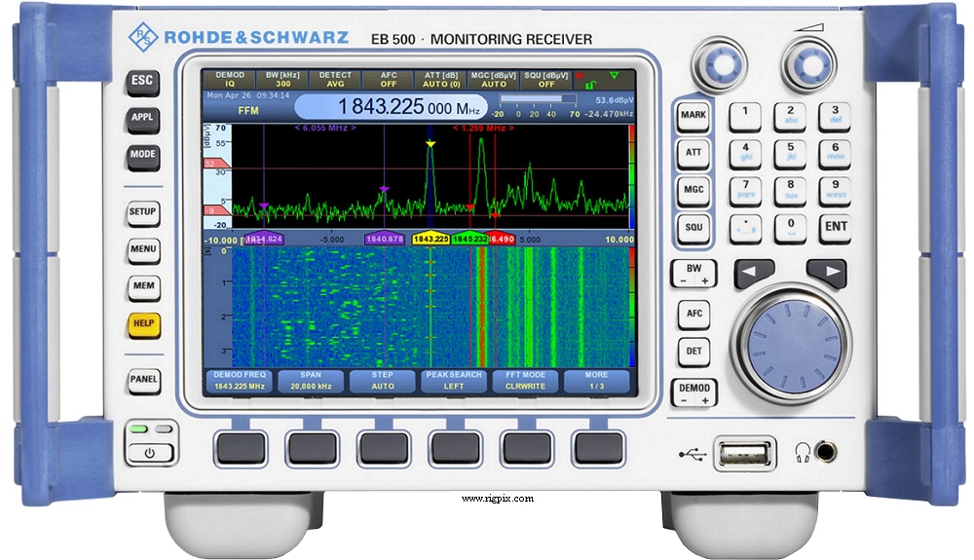Select the green 1845.232 marker tag
This screenshot has height=560, width=974.
(470, 239)
